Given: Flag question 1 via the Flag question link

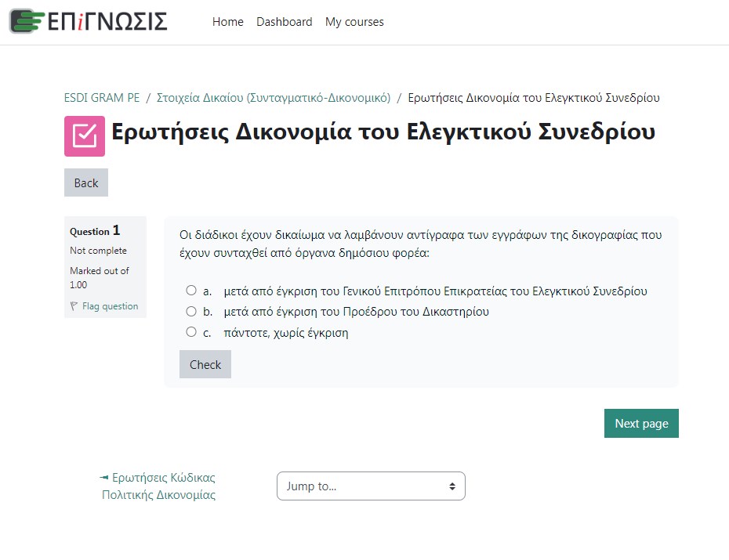Looking at the screenshot, I should point(111,306).
